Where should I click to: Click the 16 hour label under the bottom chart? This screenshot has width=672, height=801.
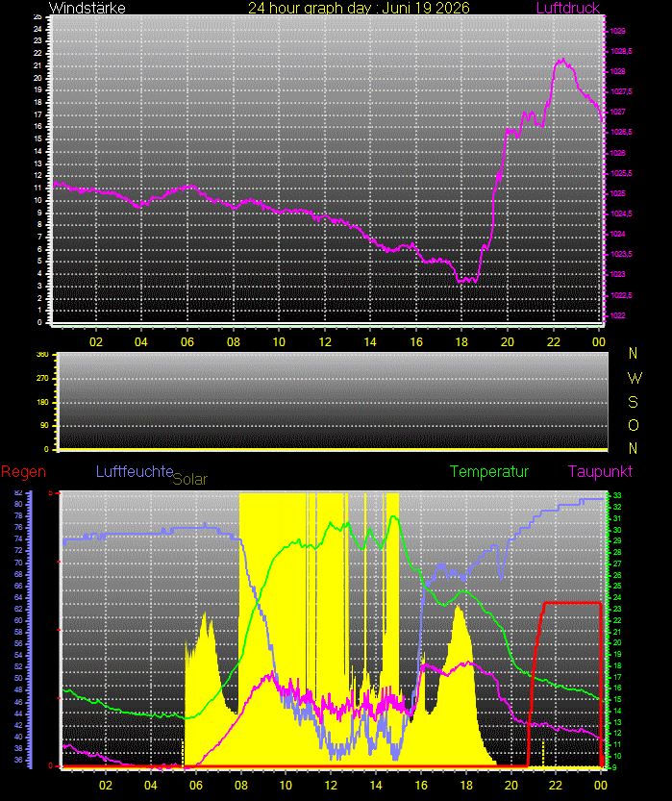pos(421,786)
